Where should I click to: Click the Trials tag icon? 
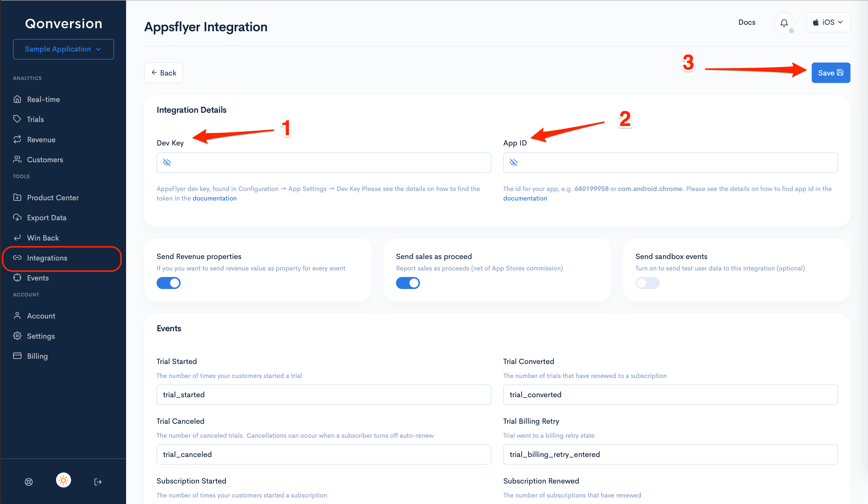(x=17, y=119)
